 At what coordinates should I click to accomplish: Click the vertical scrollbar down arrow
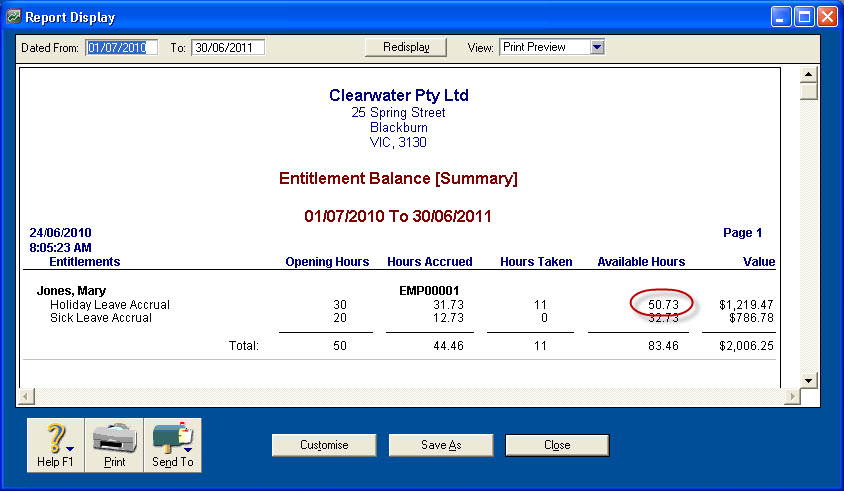point(808,380)
